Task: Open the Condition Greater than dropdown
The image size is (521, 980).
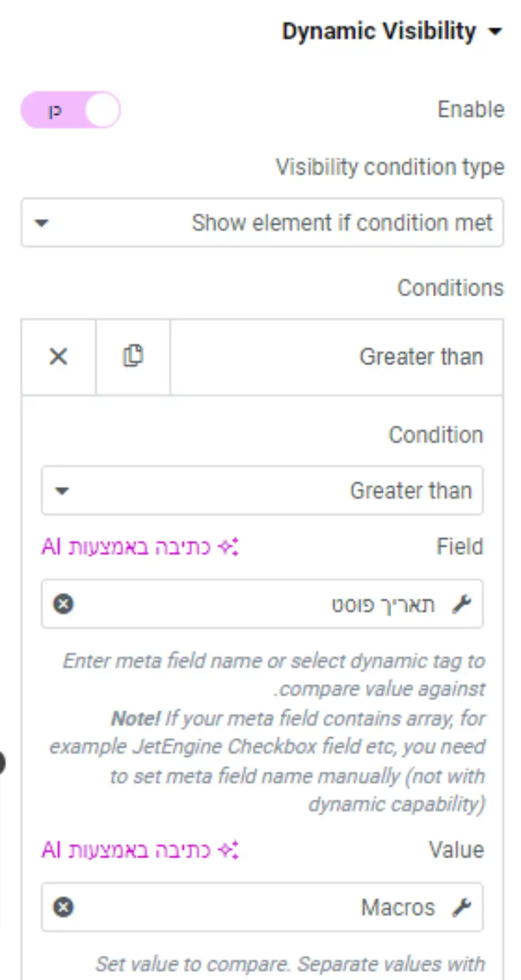Action: [x=262, y=491]
